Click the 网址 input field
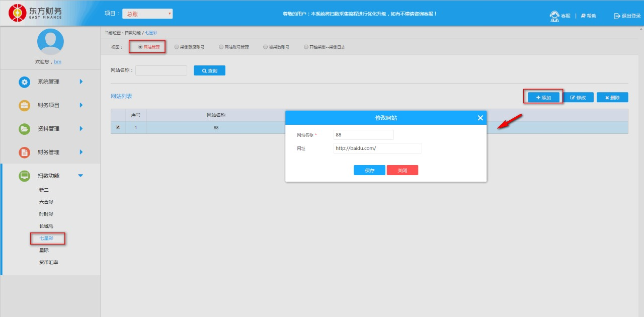The height and width of the screenshot is (317, 644). (377, 148)
